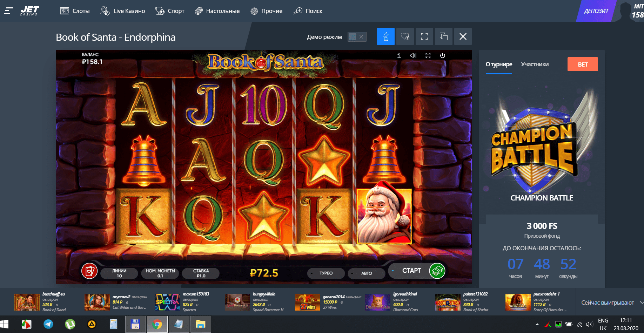Enable АВТО autoplay mode
The width and height of the screenshot is (644, 333).
point(367,273)
